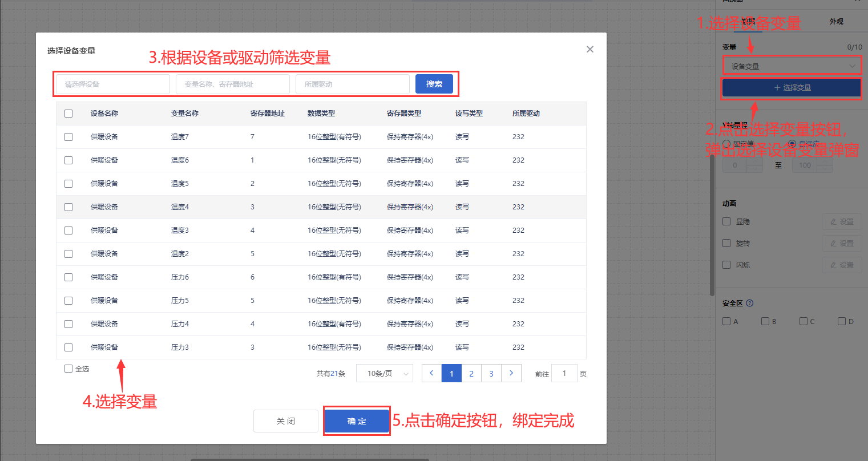This screenshot has width=868, height=461.
Task: Tick the checkbox for the 温度5 row
Action: point(68,184)
